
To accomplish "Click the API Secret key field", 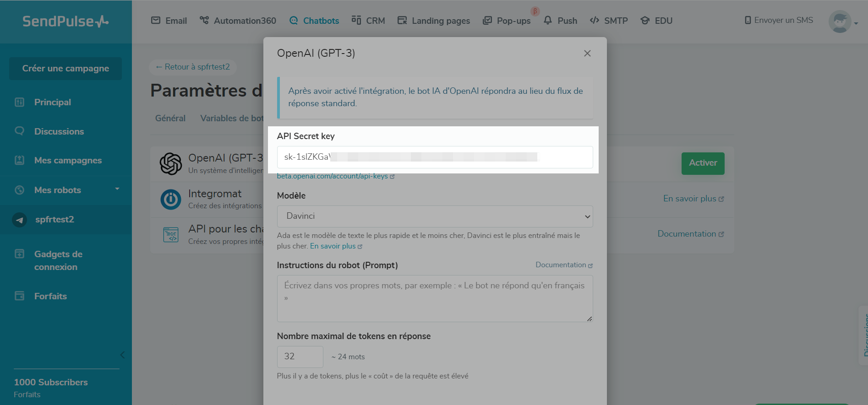I will 435,157.
